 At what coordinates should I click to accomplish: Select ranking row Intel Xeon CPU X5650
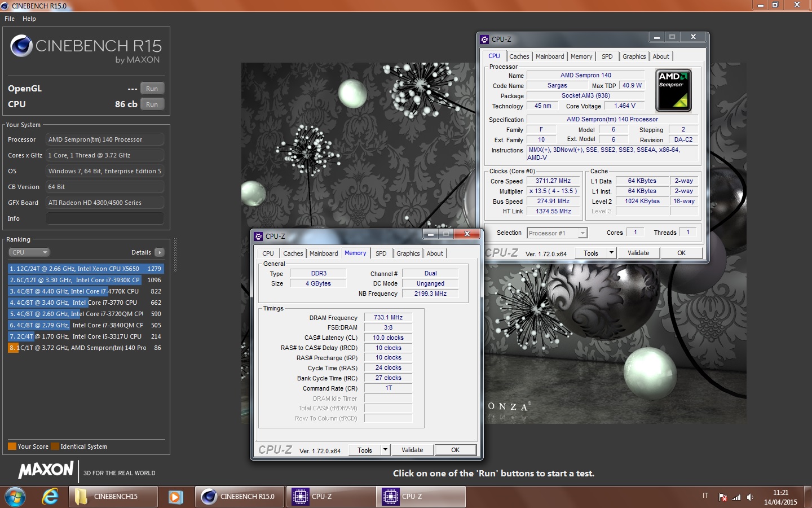(x=86, y=269)
